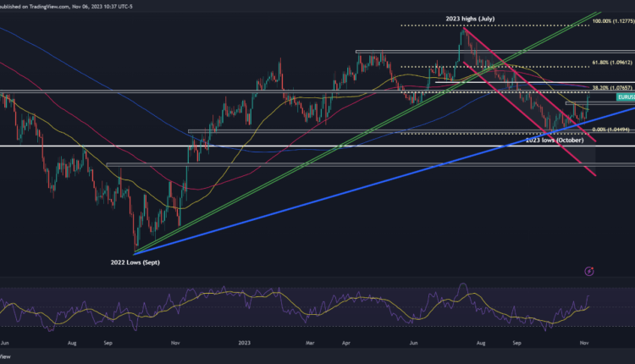This screenshot has height=364, width=635.
Task: Select the 38.20% (1.07657) Fibonacci level label
Action: click(x=611, y=87)
